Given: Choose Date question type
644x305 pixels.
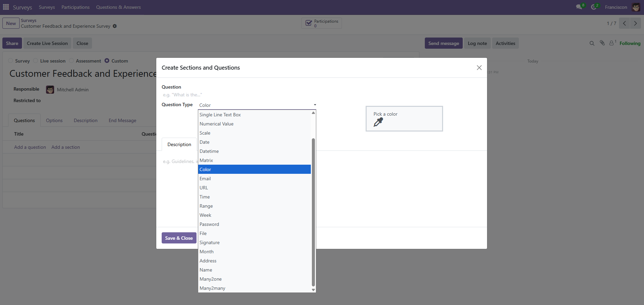Looking at the screenshot, I should click(x=254, y=142).
